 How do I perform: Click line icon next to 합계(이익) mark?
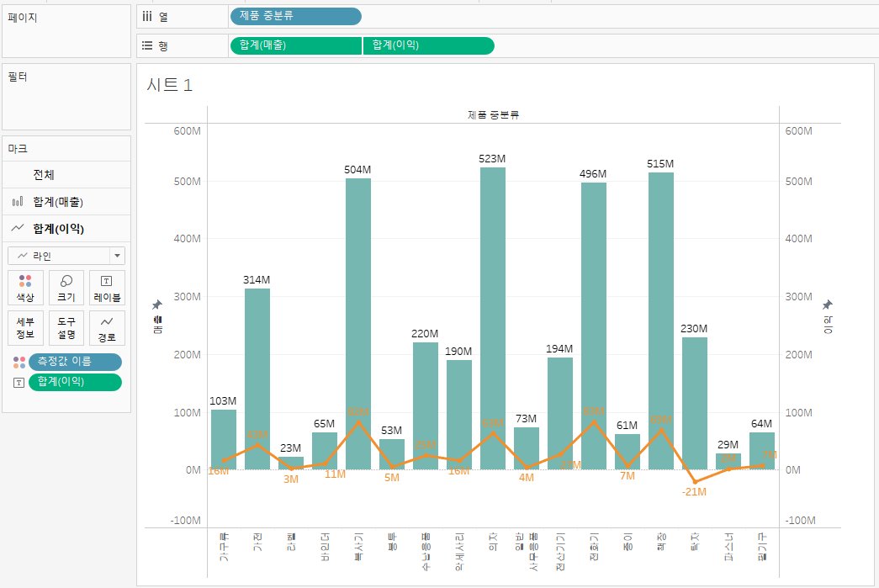click(18, 228)
